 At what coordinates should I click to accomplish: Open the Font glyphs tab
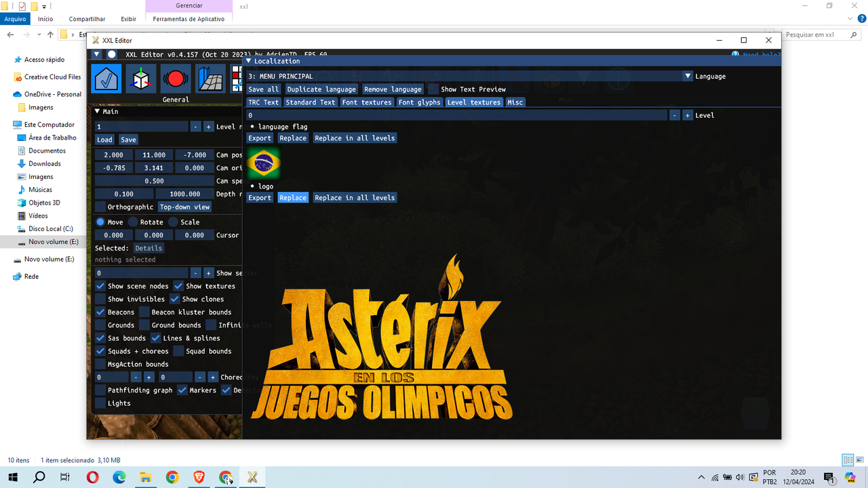[x=419, y=102]
